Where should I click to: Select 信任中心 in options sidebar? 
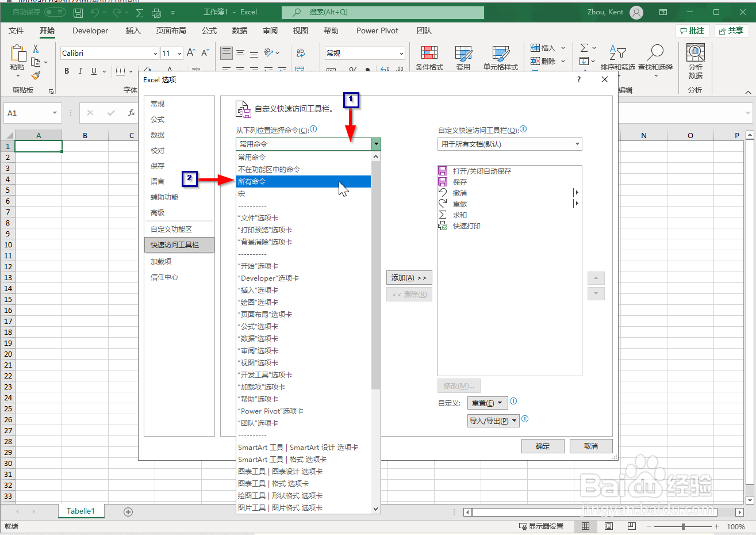[179, 277]
